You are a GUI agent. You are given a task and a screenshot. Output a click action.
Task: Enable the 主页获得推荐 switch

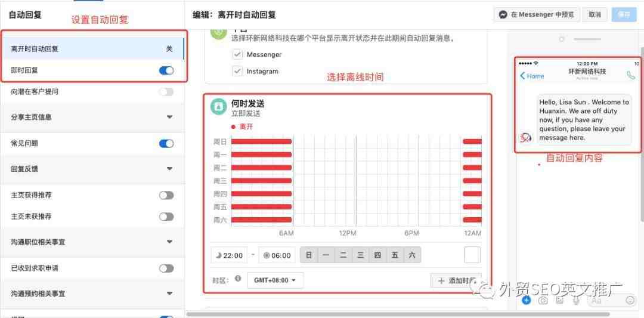pos(166,196)
